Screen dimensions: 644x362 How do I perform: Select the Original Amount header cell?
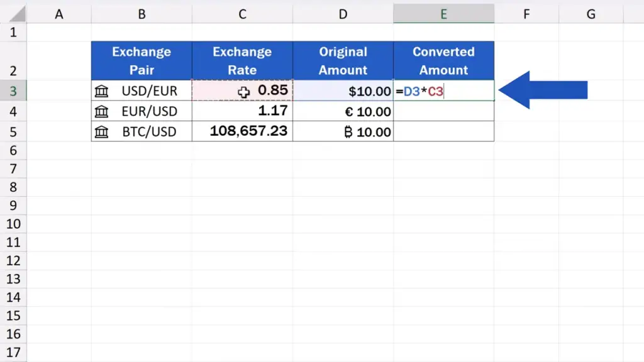tap(343, 61)
